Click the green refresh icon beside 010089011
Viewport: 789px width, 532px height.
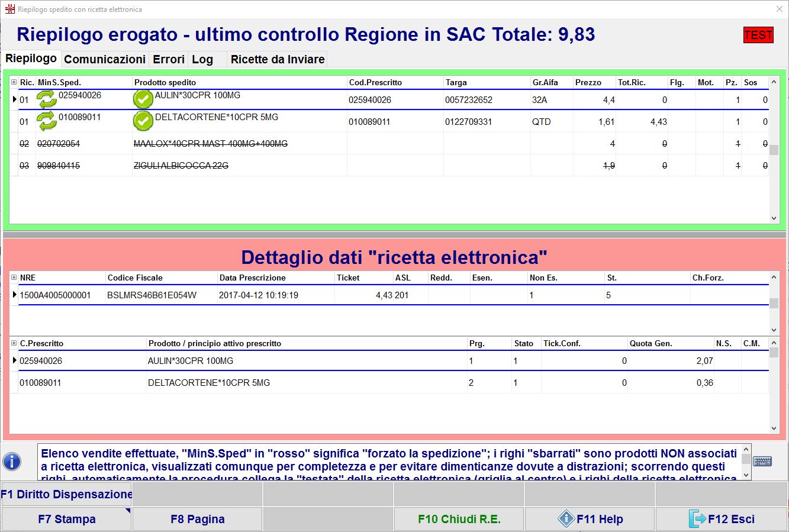(47, 121)
